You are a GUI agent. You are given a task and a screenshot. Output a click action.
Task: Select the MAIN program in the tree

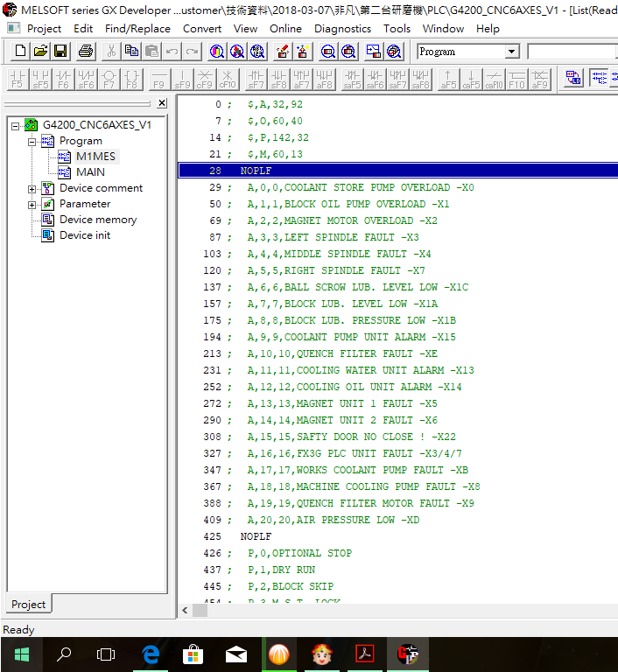(x=90, y=172)
